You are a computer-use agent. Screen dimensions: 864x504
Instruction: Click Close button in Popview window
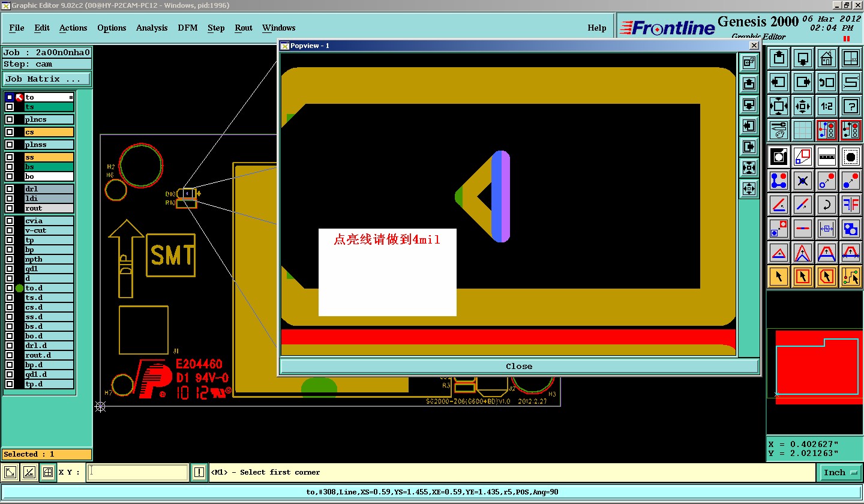coord(519,366)
